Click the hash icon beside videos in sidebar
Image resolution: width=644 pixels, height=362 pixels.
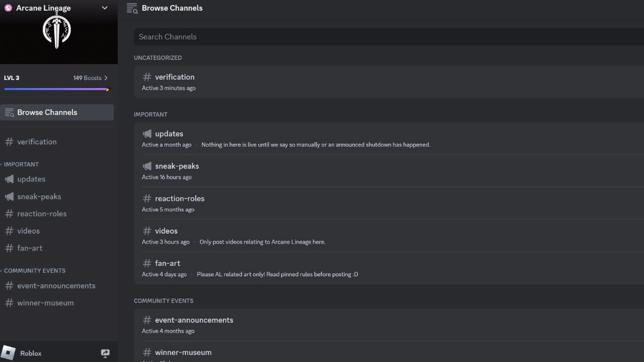tap(9, 231)
